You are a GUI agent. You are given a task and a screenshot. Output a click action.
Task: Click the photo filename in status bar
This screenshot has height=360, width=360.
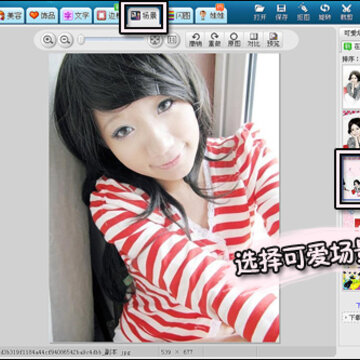pos(65,351)
